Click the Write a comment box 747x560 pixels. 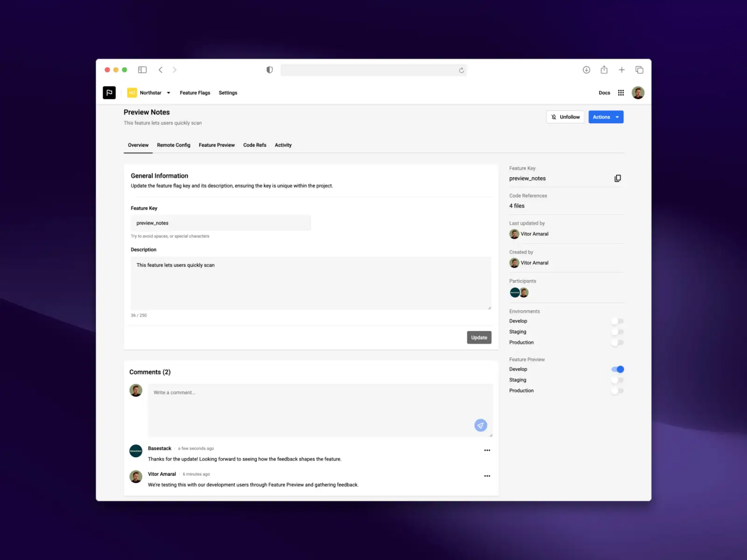tap(320, 410)
